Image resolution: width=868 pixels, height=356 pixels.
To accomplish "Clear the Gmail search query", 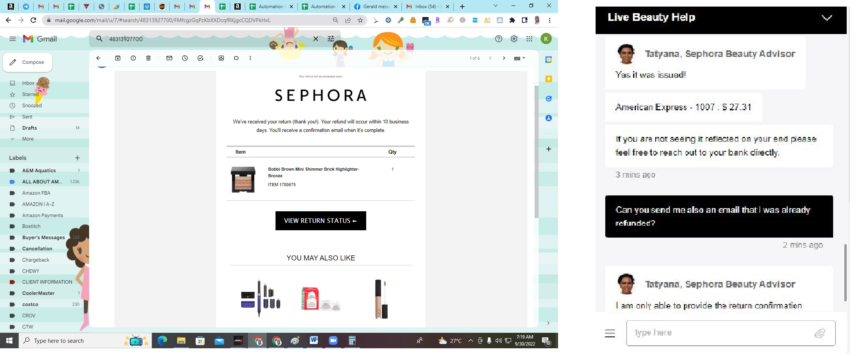I will click(316, 39).
